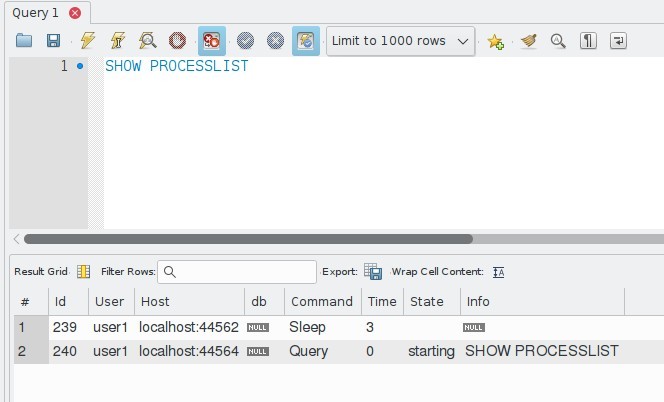664x402 pixels.
Task: Save the script with the floppy disk icon
Action: pos(53,41)
